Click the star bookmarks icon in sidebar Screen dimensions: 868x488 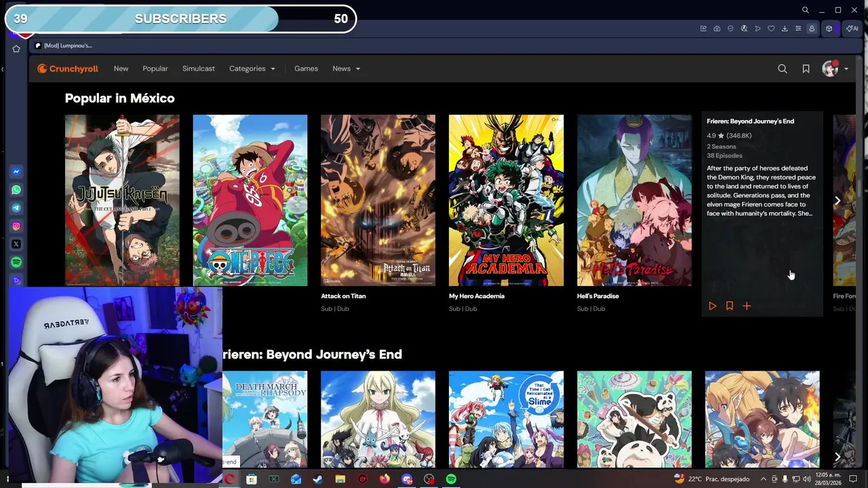click(x=16, y=49)
